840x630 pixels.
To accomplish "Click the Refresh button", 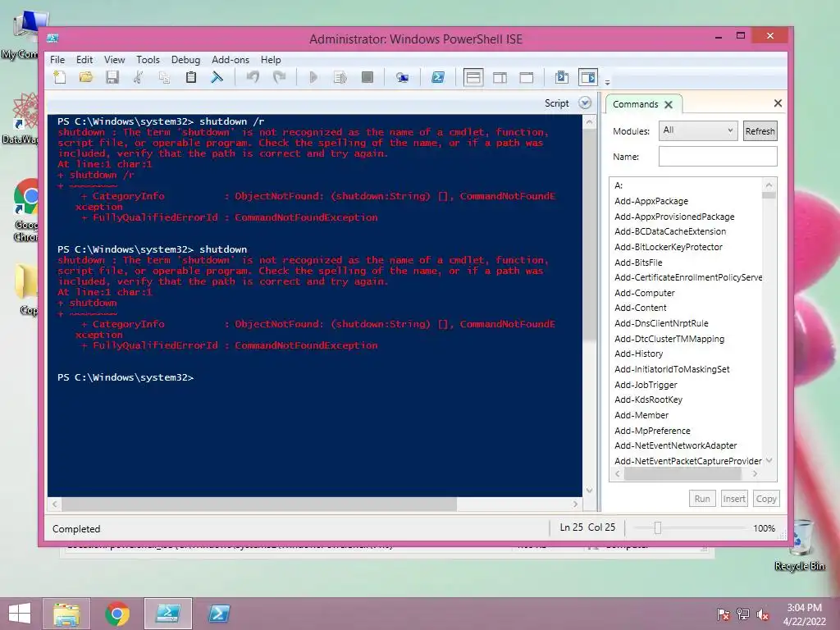I will 760,131.
